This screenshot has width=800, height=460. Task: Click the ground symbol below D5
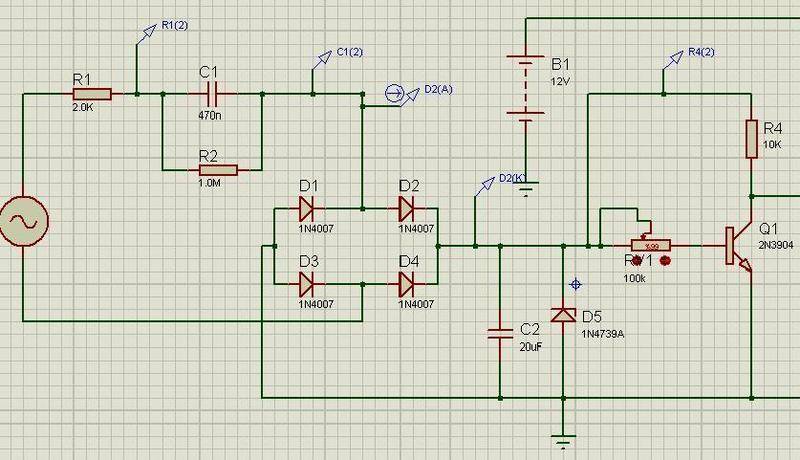tap(563, 442)
